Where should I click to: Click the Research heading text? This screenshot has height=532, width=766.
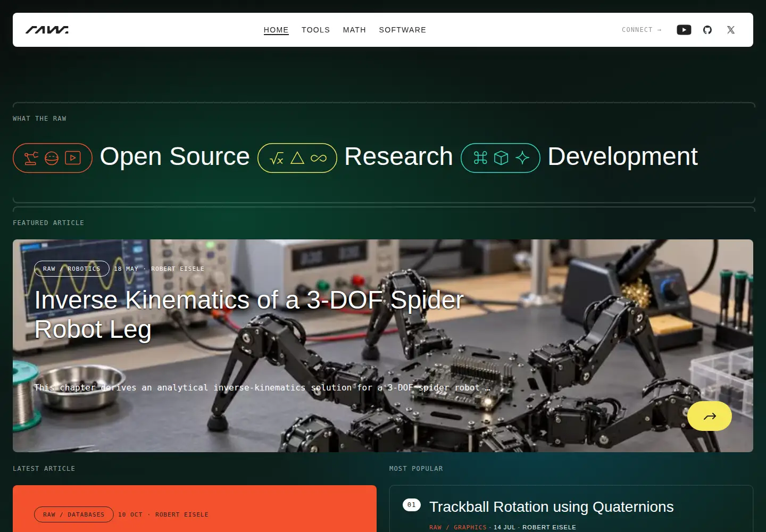point(398,156)
